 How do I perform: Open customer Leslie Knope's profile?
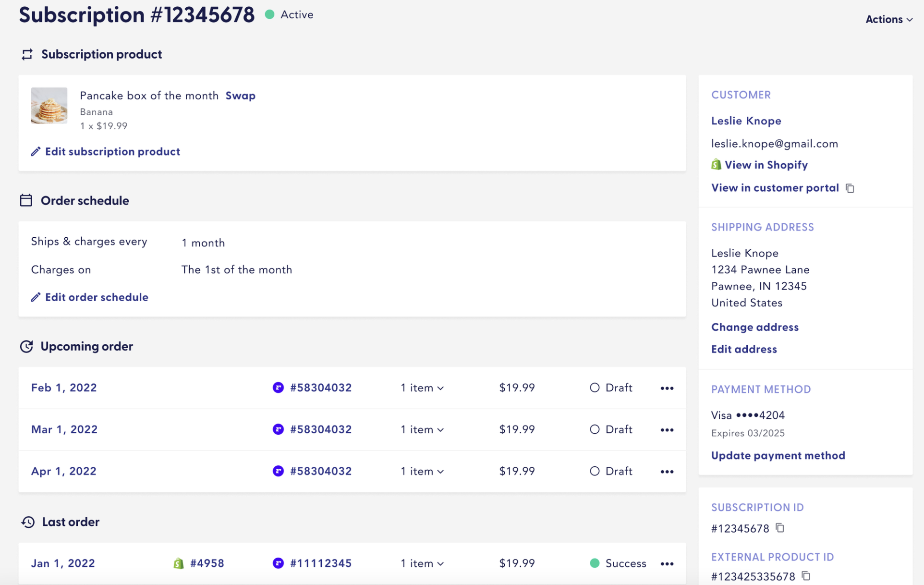pyautogui.click(x=746, y=121)
